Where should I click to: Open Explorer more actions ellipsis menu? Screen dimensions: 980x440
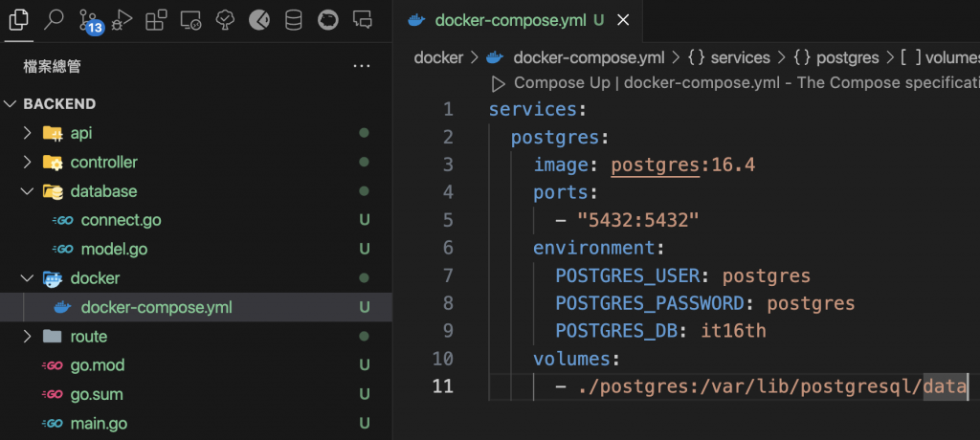361,66
